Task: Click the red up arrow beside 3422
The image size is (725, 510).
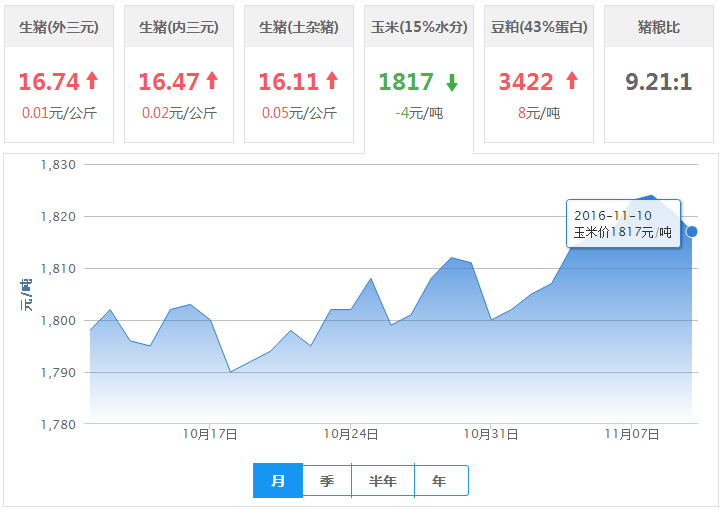Action: tap(572, 80)
